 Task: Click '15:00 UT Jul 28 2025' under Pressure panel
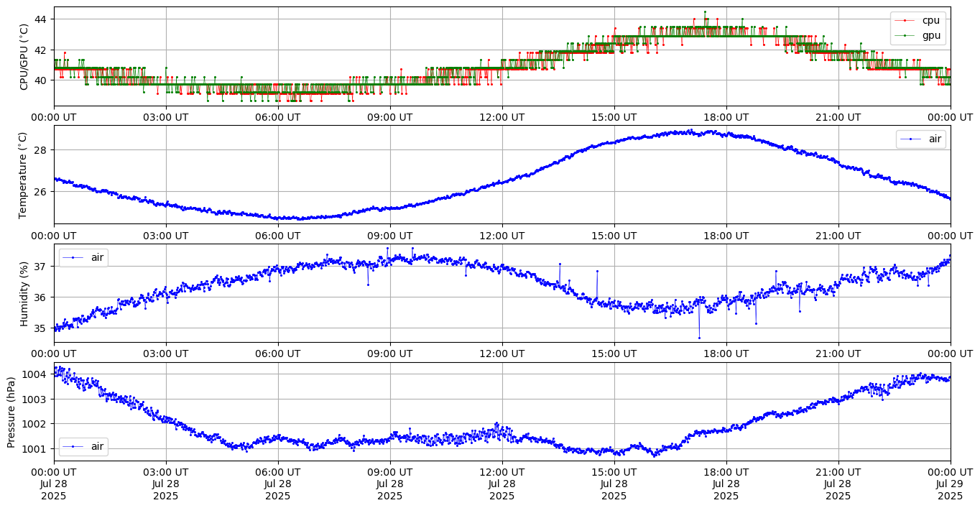click(614, 484)
